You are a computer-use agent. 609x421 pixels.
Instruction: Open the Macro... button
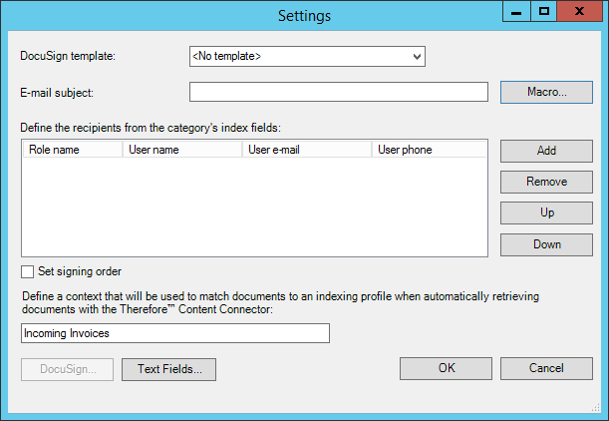point(546,93)
